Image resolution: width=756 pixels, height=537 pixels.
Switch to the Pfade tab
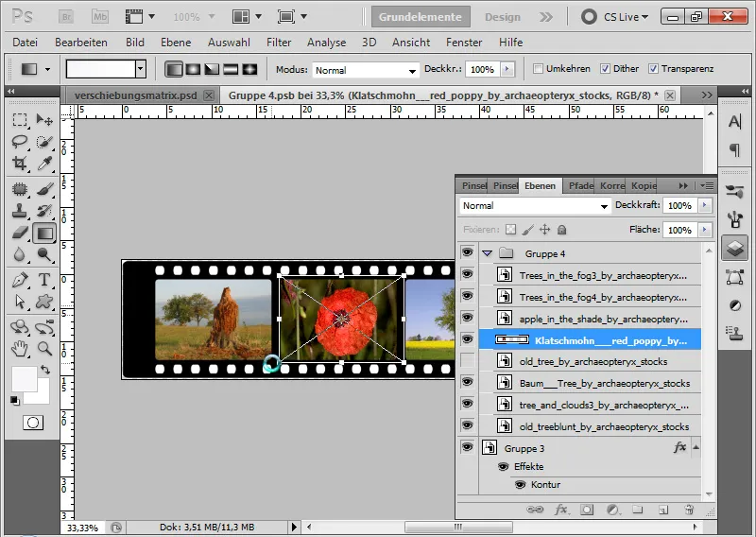click(x=580, y=185)
